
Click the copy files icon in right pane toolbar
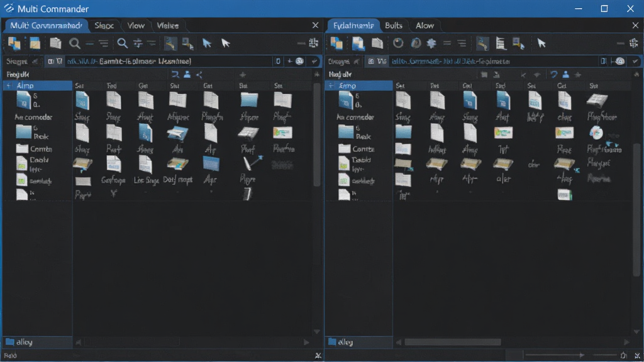tap(337, 43)
